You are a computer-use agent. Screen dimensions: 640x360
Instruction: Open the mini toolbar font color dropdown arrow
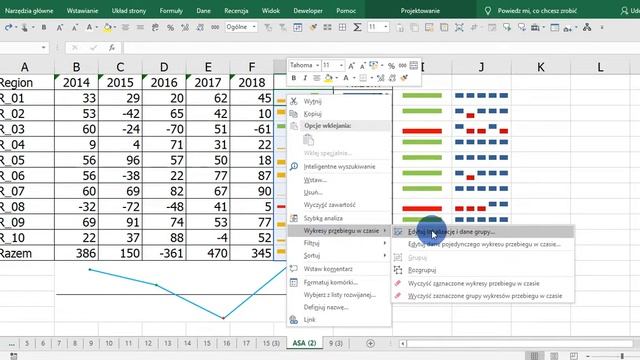(x=353, y=78)
